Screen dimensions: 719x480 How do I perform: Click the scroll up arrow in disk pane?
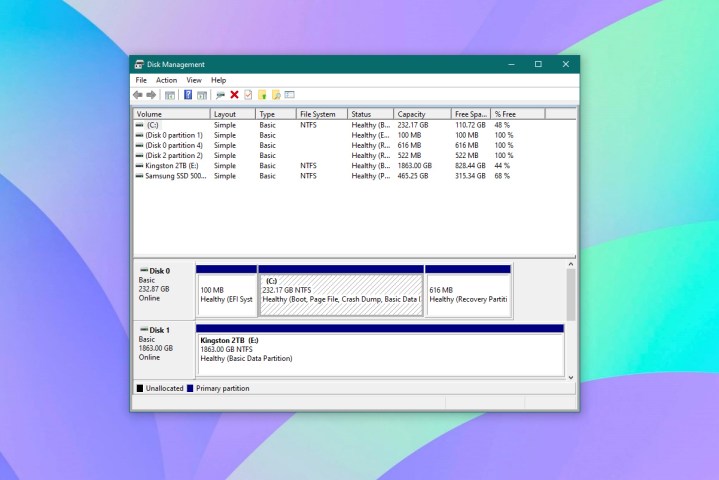(x=571, y=264)
